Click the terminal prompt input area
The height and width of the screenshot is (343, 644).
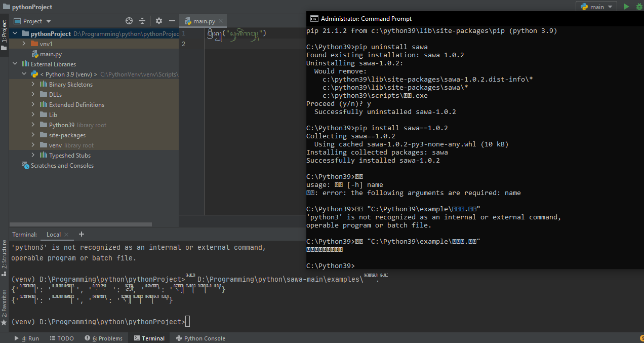[187, 321]
